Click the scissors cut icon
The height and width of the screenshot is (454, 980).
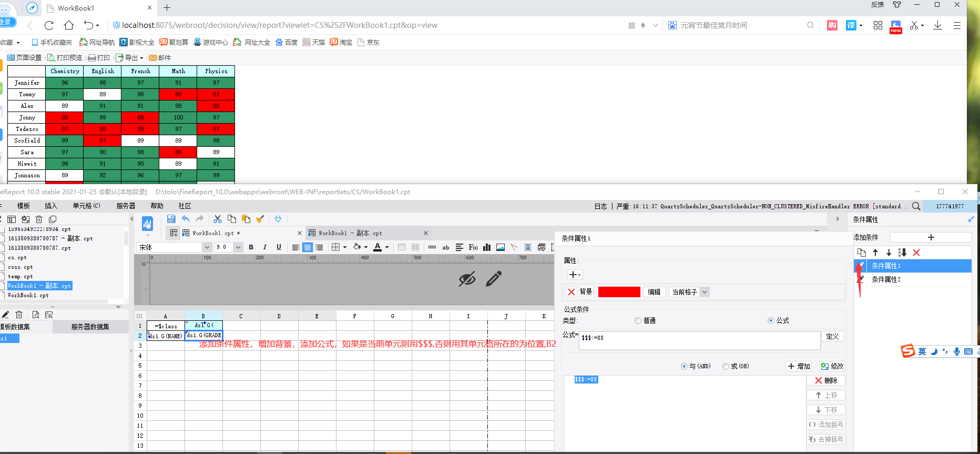217,219
